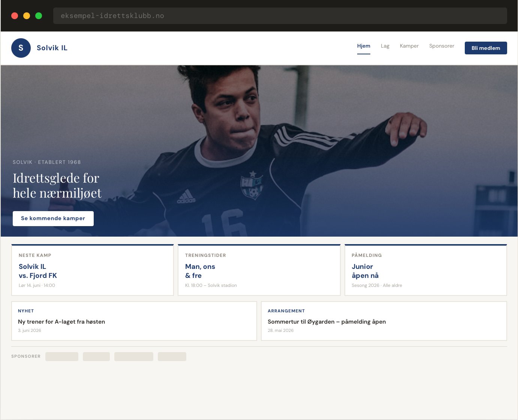The width and height of the screenshot is (518, 420).
Task: Open the Neste kamp card
Action: coord(93,270)
